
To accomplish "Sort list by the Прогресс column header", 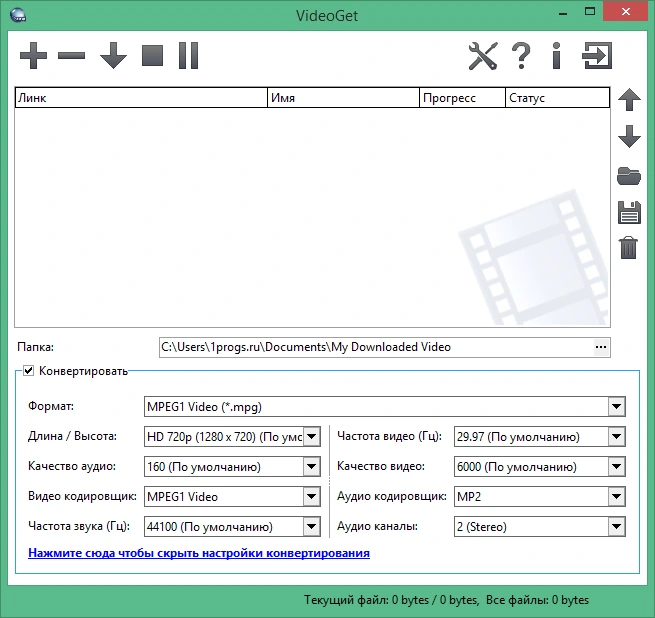I will pos(462,98).
